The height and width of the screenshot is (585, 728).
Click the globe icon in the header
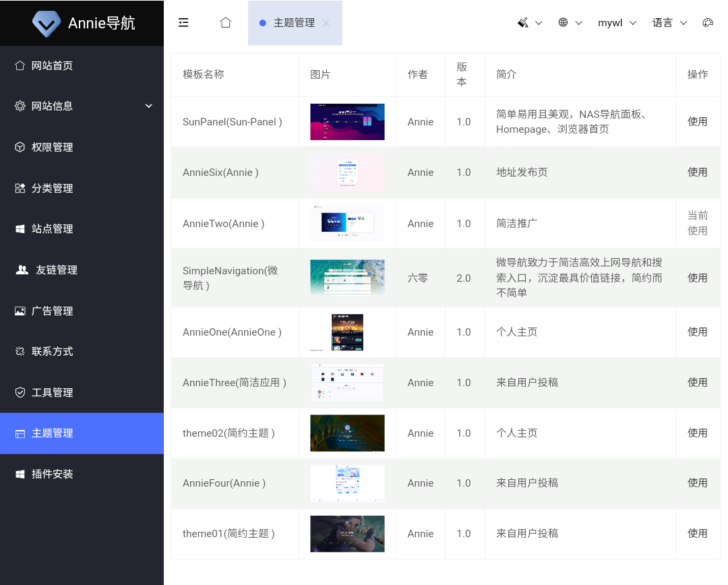[x=564, y=23]
